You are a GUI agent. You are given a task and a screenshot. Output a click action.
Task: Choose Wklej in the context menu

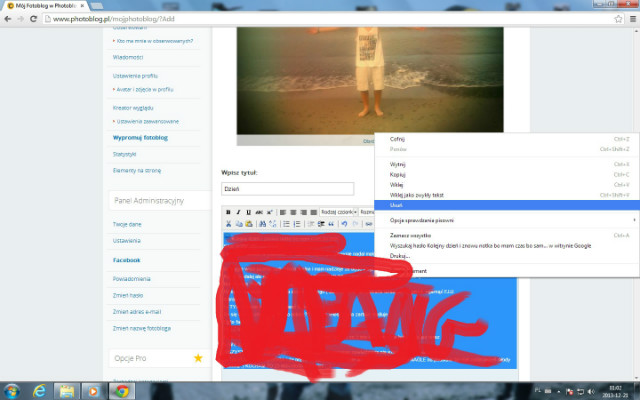tap(507, 185)
